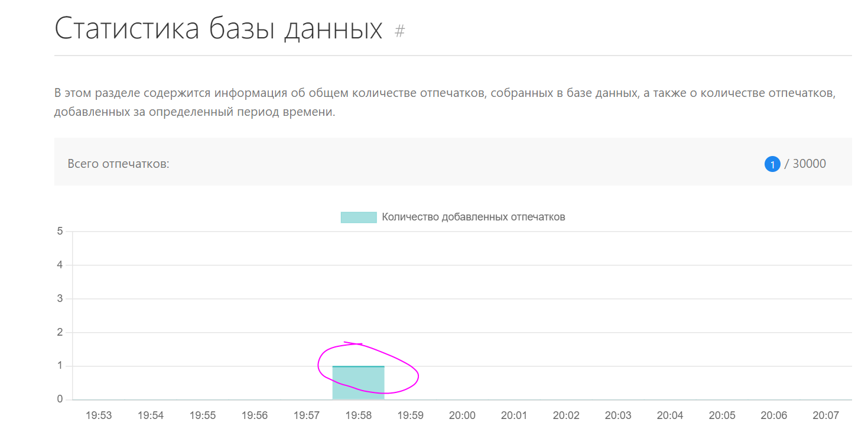The image size is (868, 445).
Task: Click the 19:57 time label on axis
Action: click(307, 415)
